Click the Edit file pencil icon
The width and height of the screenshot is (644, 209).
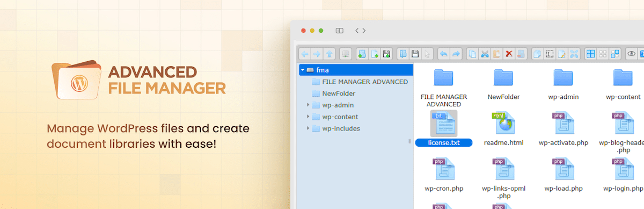pos(562,54)
